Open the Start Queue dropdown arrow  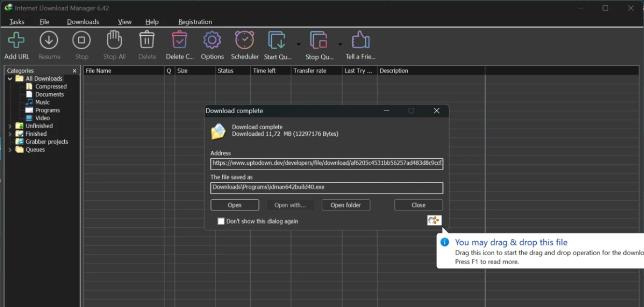tap(299, 44)
